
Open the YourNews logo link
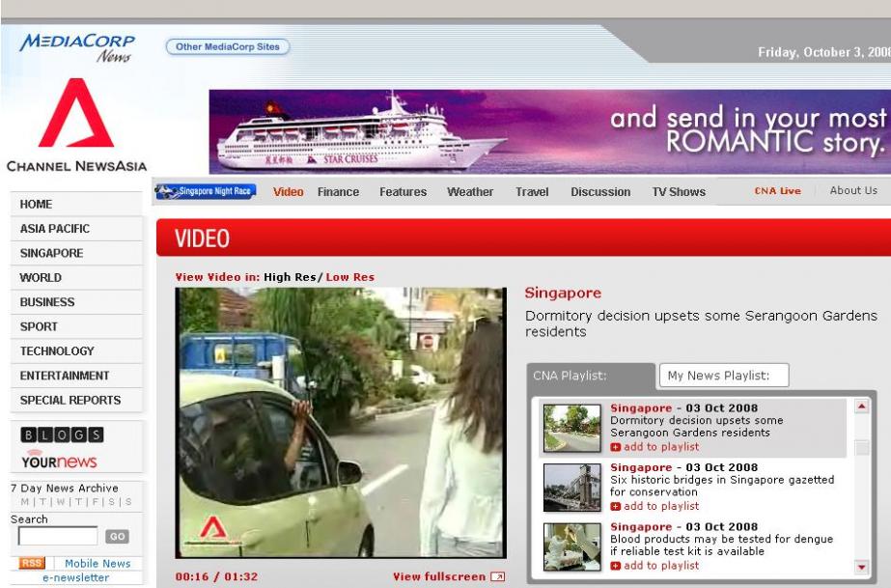point(59,461)
